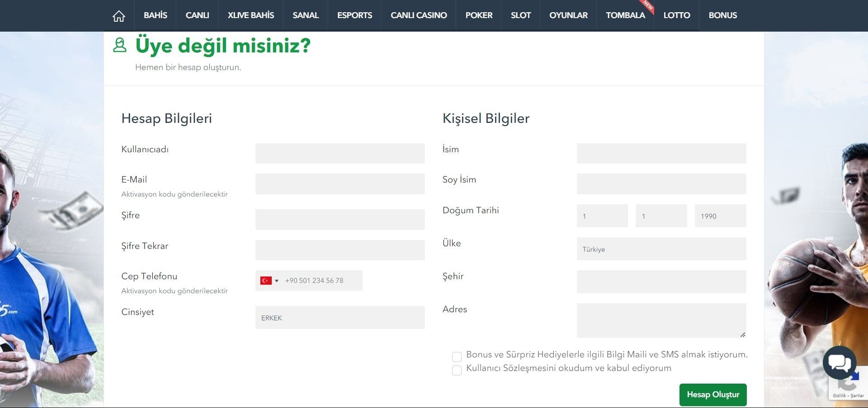
Task: Go to CANLI CASINO menu
Action: point(418,15)
